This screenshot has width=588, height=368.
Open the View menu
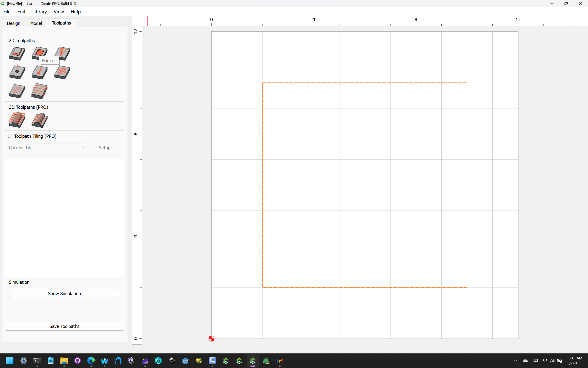tap(59, 12)
